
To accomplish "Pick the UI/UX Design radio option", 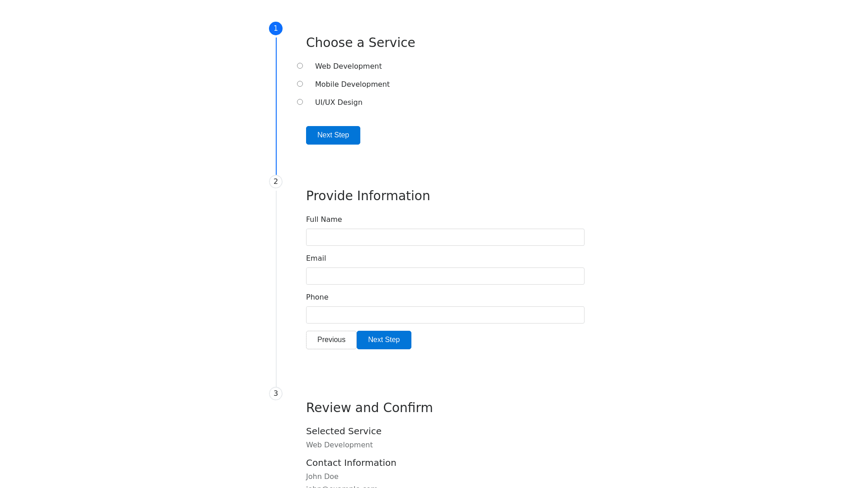I will pos(300,102).
